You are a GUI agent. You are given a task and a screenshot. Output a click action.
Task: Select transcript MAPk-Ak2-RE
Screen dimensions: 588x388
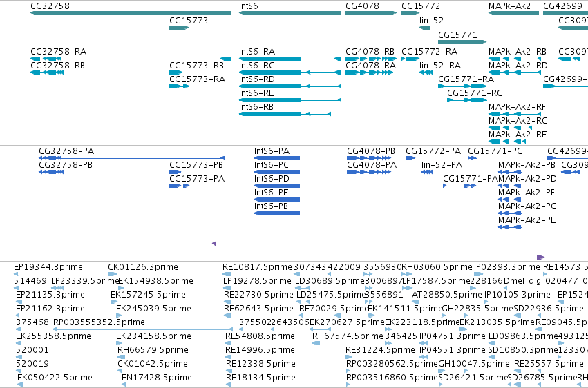tap(507, 142)
